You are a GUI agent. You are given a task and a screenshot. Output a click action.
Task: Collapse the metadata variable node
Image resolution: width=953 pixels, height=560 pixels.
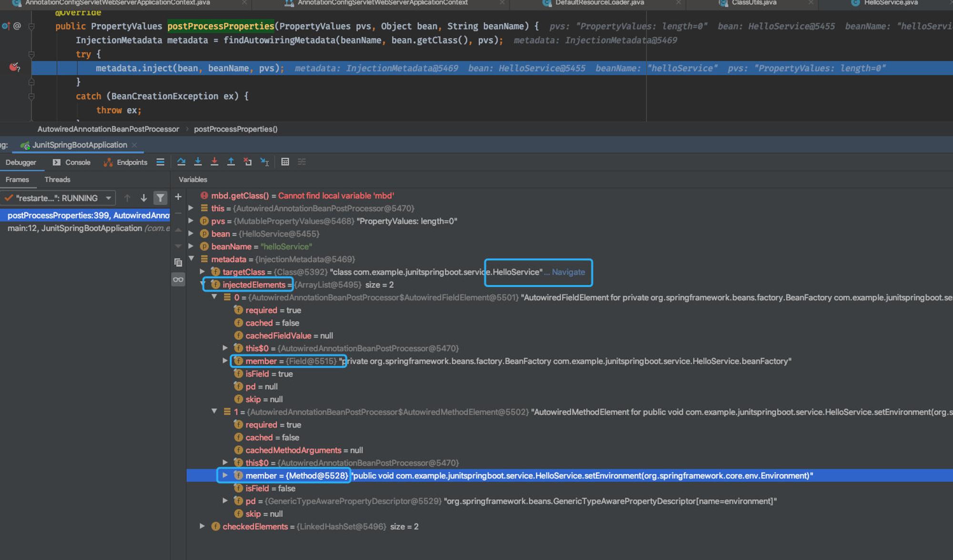(191, 259)
